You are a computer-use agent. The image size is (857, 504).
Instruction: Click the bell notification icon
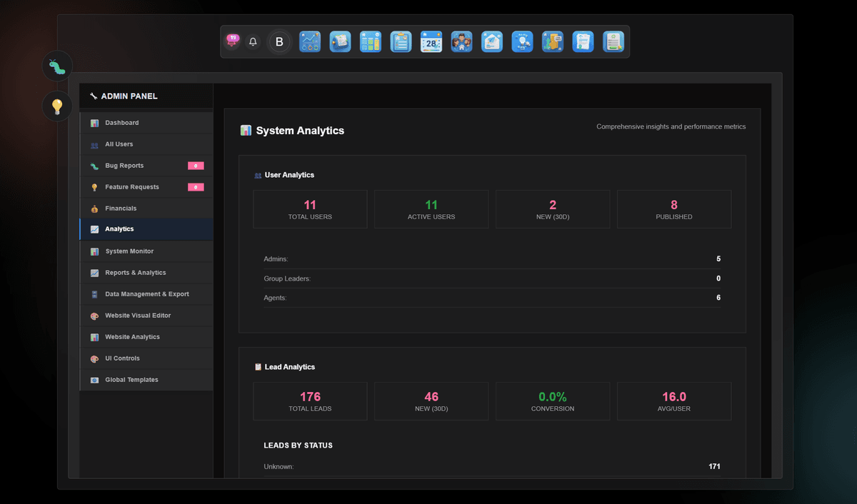point(253,41)
